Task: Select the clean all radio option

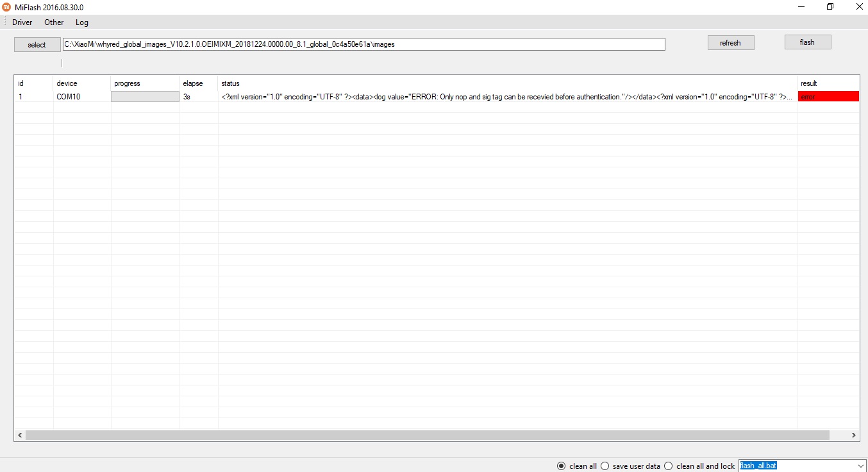Action: click(577, 466)
